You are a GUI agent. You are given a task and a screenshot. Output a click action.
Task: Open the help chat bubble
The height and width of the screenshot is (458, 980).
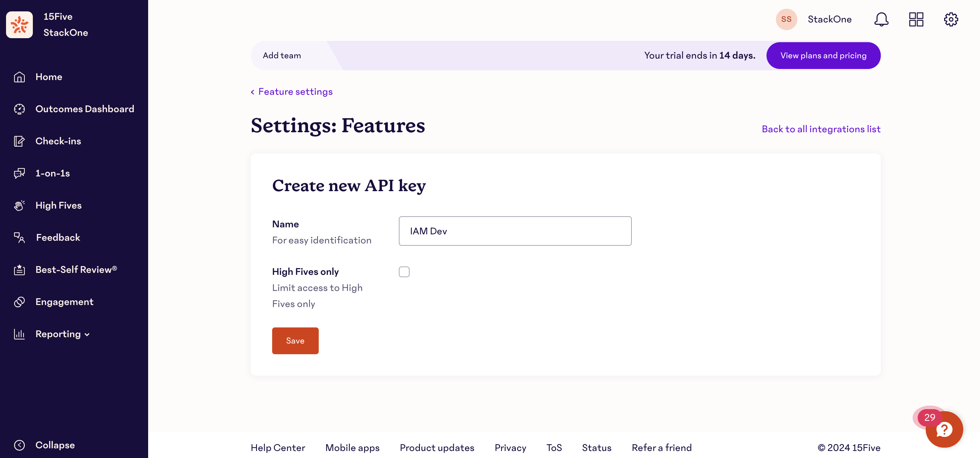click(944, 430)
